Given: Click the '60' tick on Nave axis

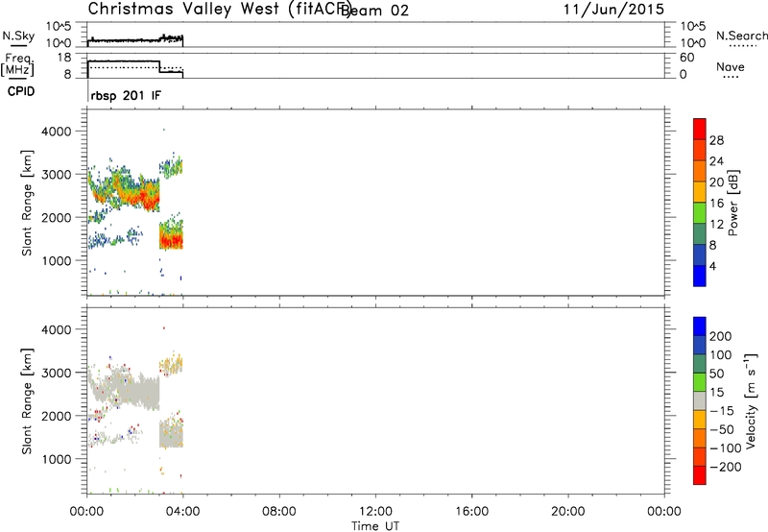Looking at the screenshot, I should pos(686,58).
